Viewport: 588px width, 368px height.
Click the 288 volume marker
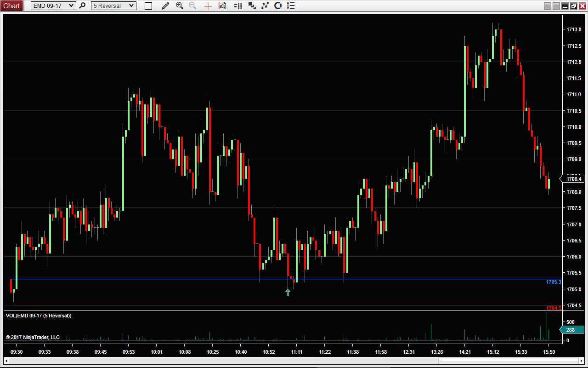(572, 330)
